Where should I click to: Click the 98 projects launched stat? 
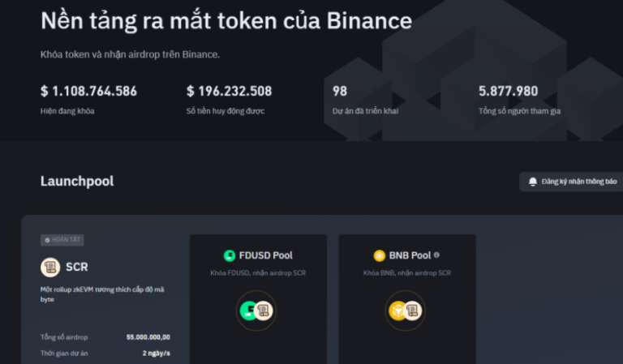point(340,91)
